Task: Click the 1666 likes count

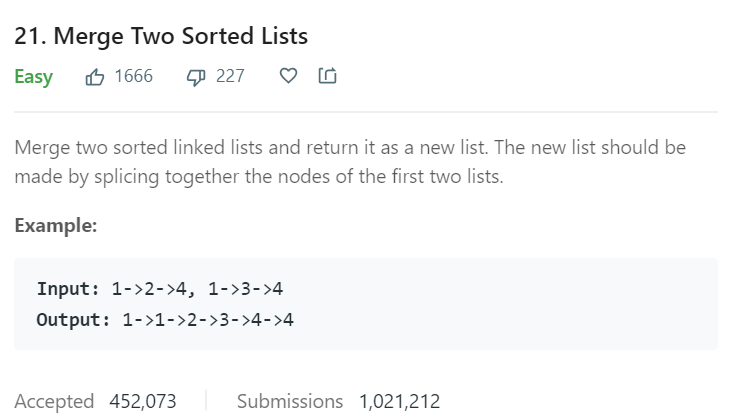Action: [x=134, y=76]
